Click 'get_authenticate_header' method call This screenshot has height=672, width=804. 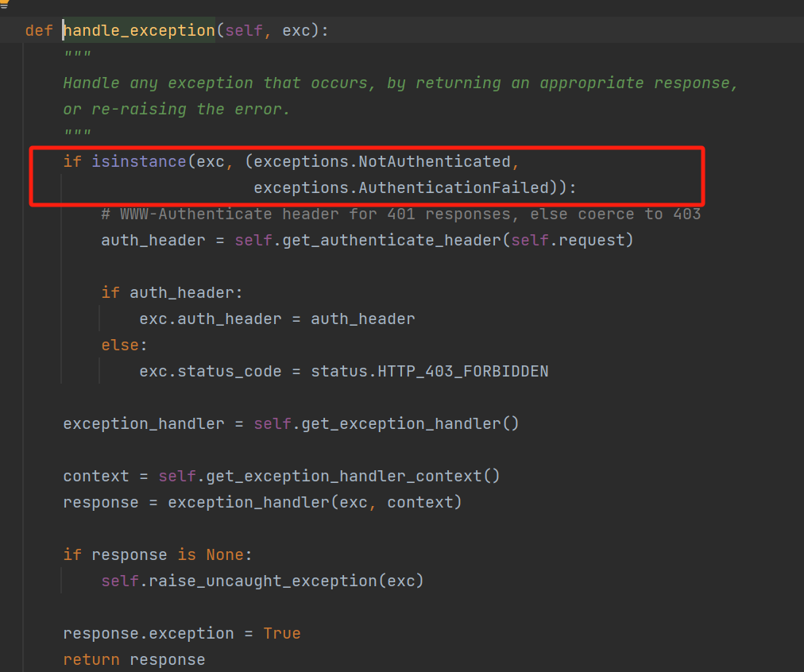[x=392, y=241]
